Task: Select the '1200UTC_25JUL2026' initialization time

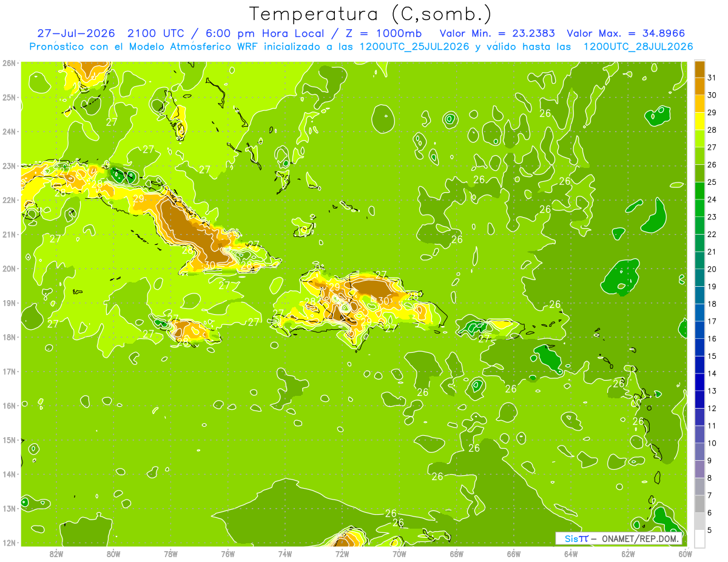Action: click(x=414, y=47)
